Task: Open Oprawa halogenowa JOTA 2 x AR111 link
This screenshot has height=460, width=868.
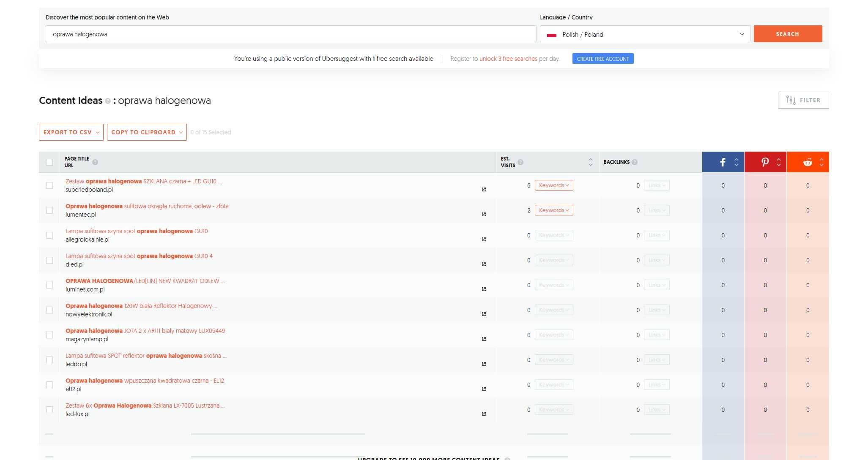Action: (145, 331)
